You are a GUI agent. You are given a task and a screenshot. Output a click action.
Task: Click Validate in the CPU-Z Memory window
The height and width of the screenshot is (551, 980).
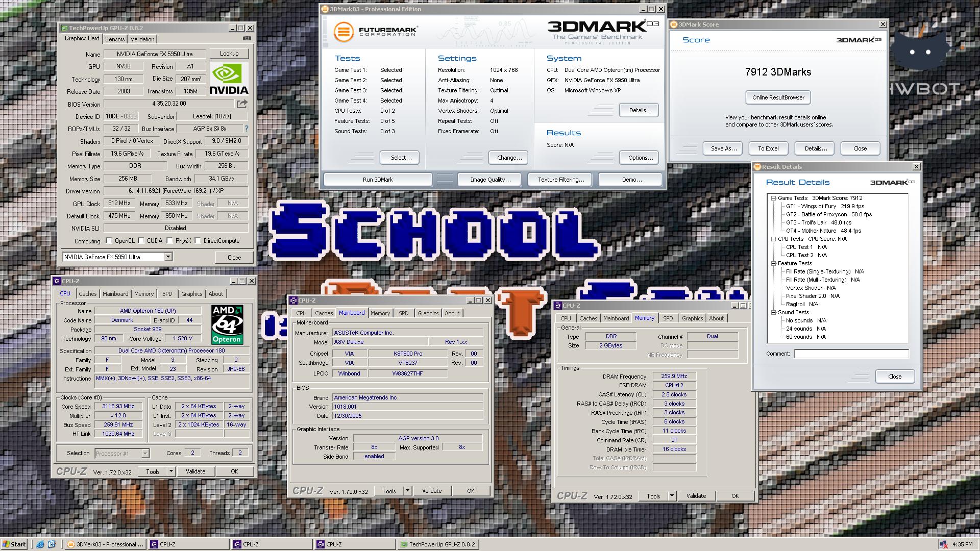pos(696,496)
